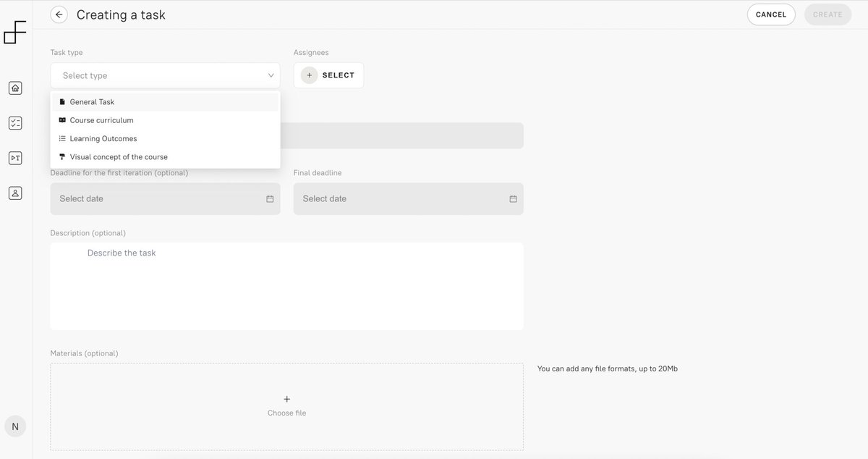This screenshot has height=459, width=868.
Task: Click the CREATE button
Action: click(x=827, y=14)
